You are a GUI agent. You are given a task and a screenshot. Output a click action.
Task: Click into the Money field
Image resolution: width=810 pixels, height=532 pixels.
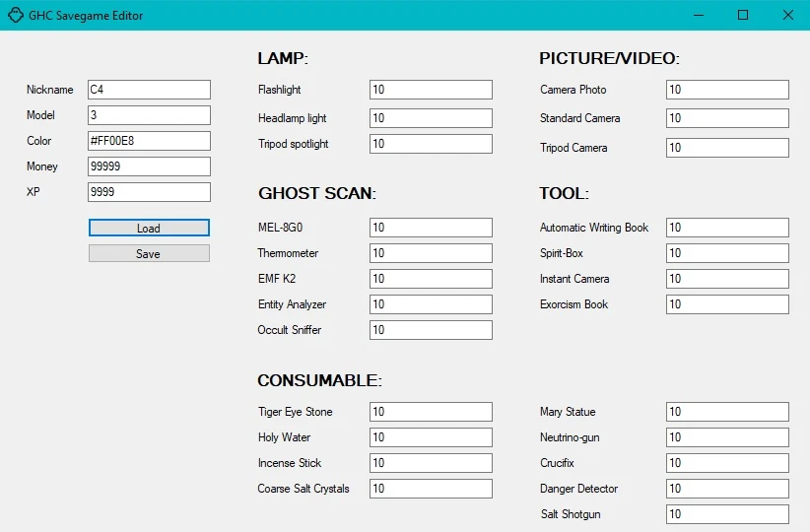coord(149,166)
